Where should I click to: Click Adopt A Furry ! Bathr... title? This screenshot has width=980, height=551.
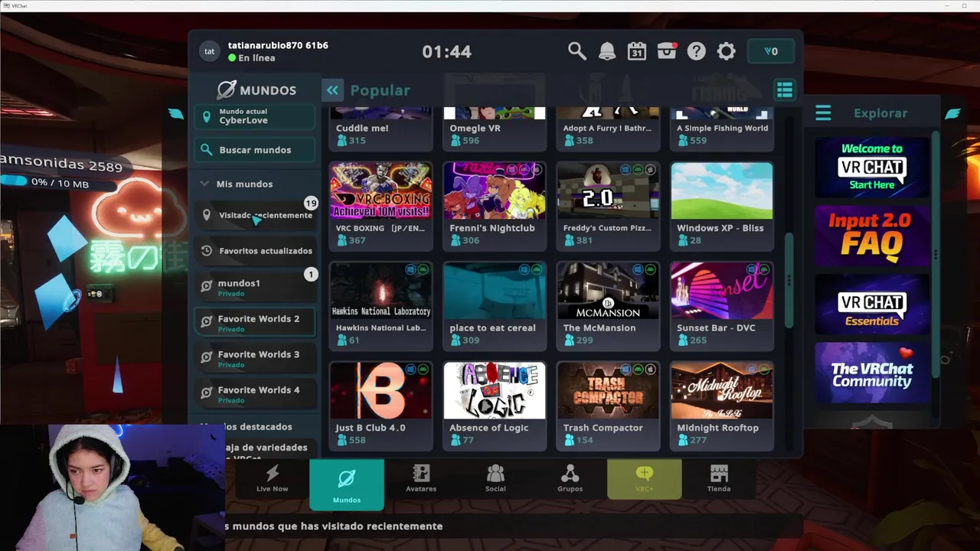(607, 128)
